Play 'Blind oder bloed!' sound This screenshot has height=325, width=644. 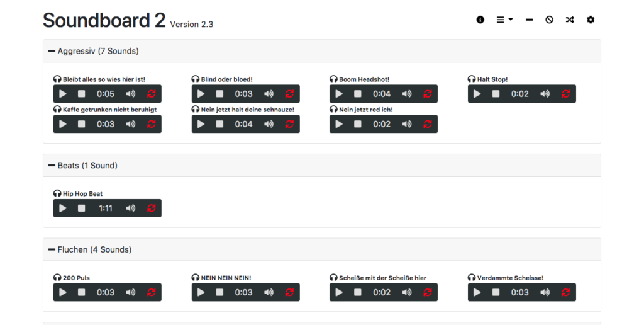(201, 94)
